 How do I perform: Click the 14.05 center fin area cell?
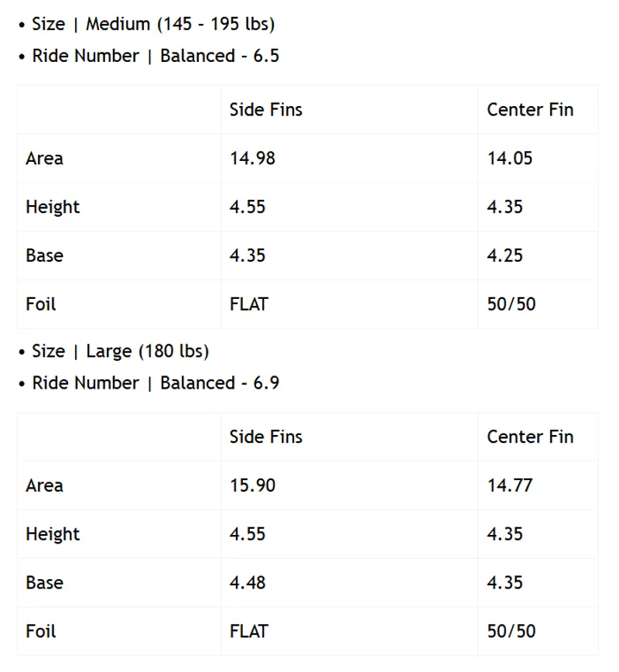click(510, 158)
